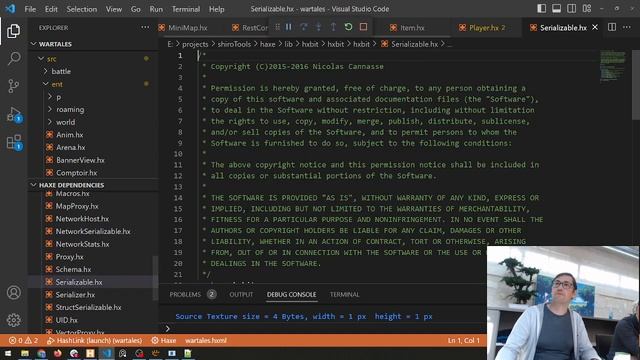Show the TERMINAL panel tab
Screen dimensions: 640x360
pyautogui.click(x=344, y=294)
